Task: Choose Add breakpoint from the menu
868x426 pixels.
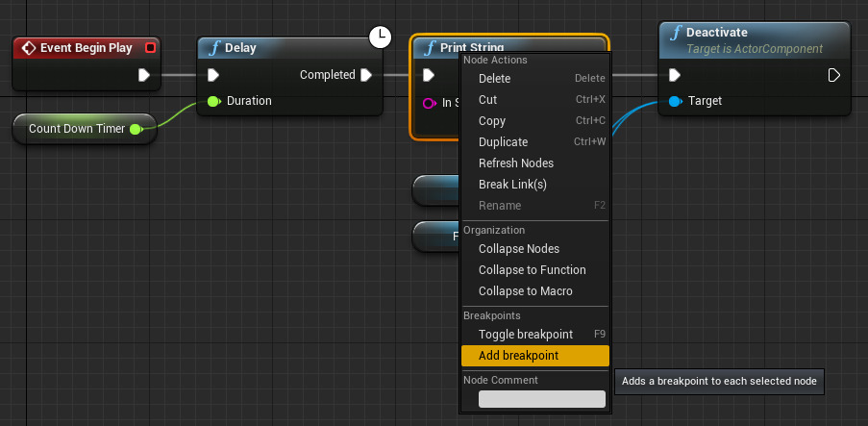Action: (518, 356)
